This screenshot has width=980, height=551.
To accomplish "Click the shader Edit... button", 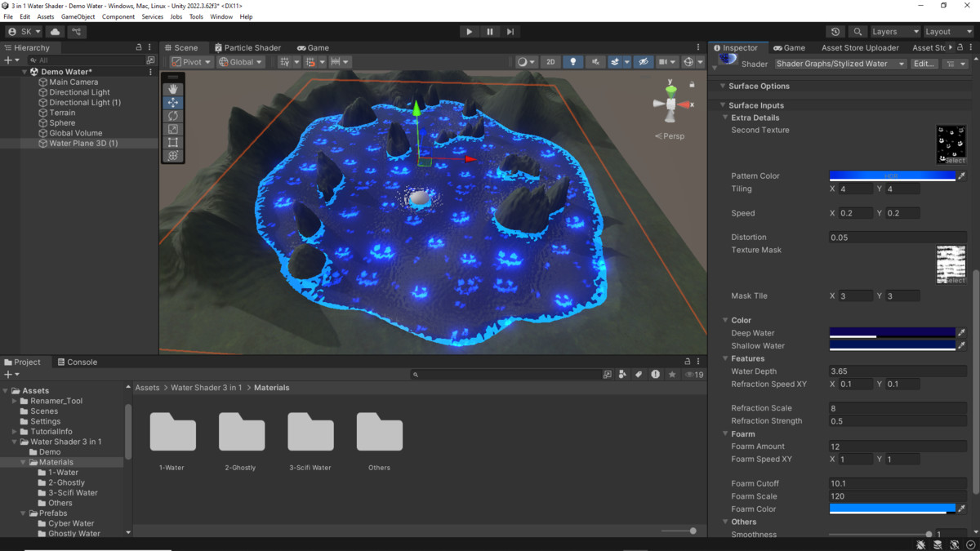I will click(x=924, y=64).
